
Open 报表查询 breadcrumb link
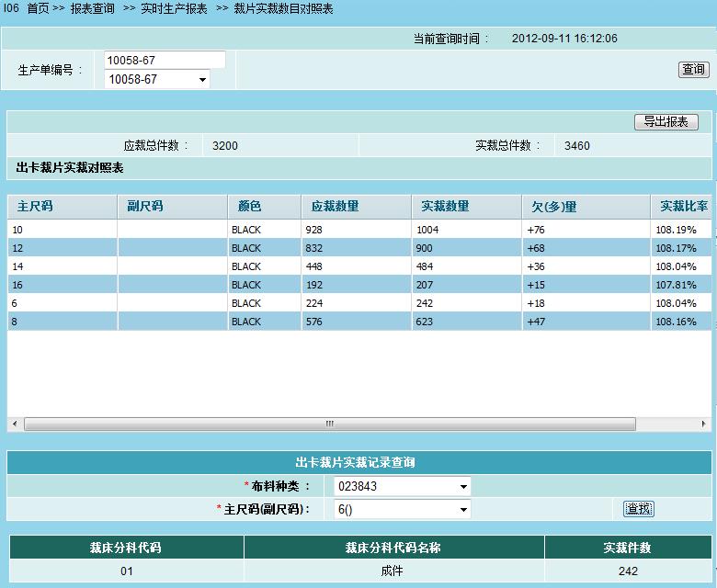(93, 8)
